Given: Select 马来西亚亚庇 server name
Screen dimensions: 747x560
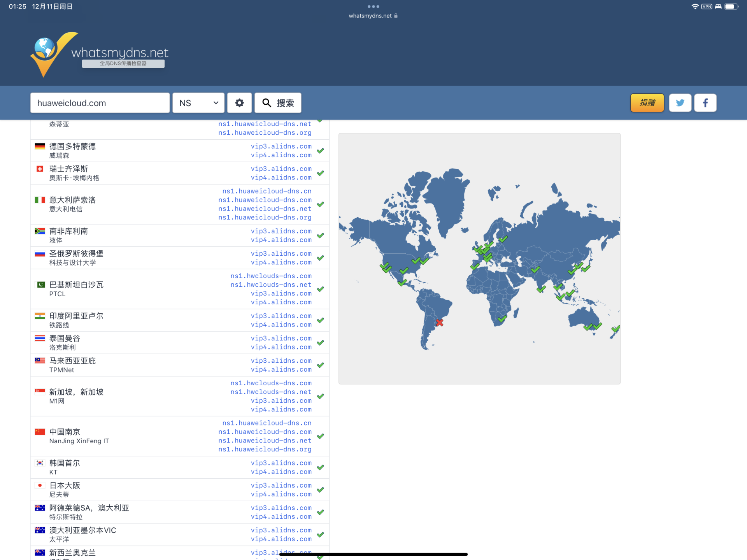Looking at the screenshot, I should click(72, 361).
